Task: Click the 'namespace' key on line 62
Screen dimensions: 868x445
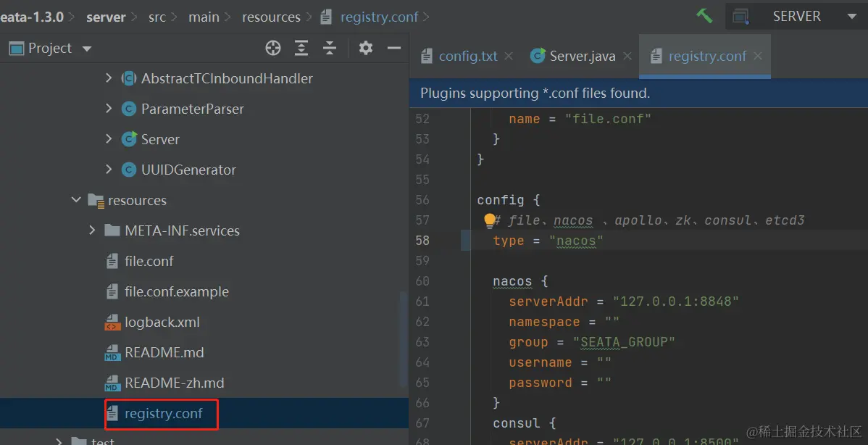Action: pyautogui.click(x=544, y=322)
